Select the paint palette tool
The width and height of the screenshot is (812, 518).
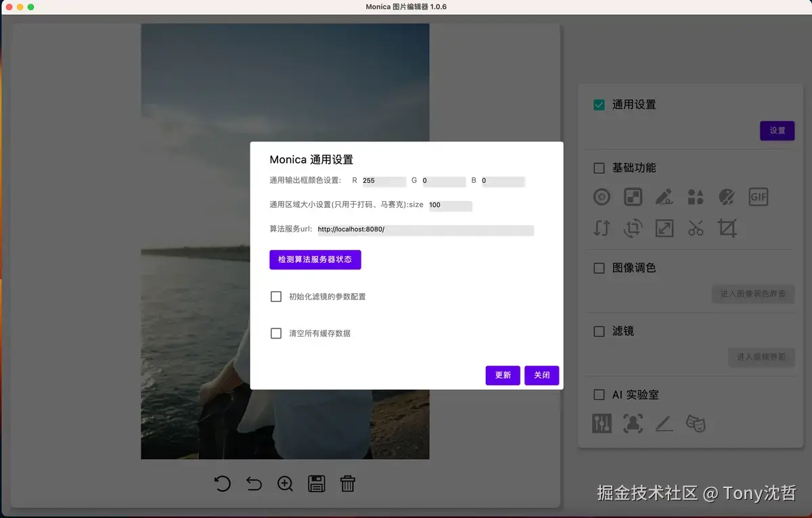coord(727,197)
